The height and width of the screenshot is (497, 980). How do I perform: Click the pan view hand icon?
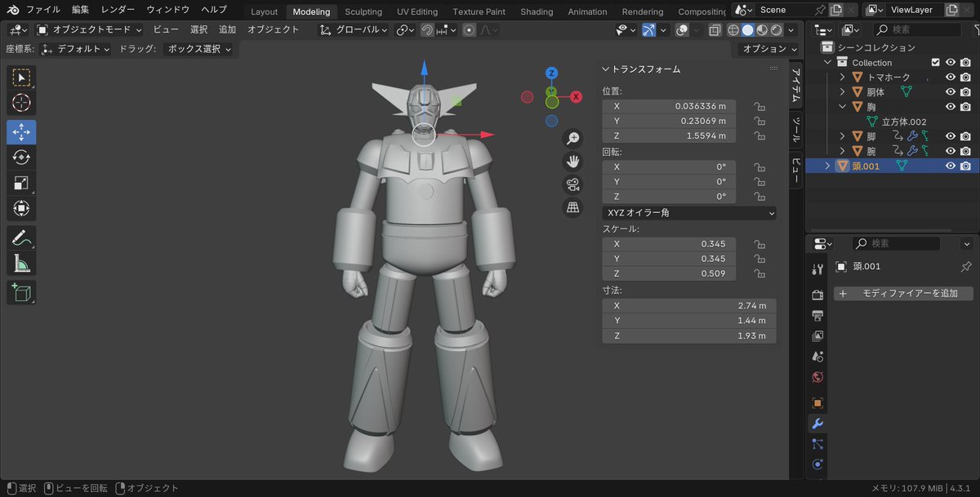point(573,162)
